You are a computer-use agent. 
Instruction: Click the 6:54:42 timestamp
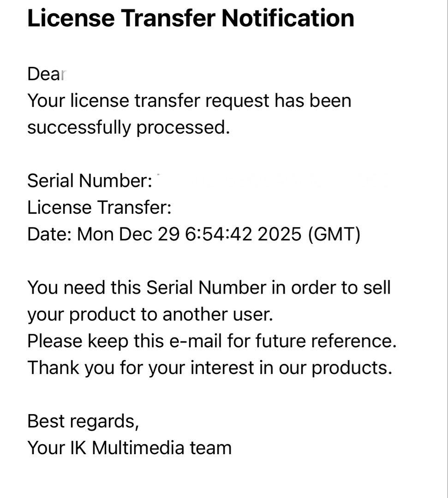(x=218, y=234)
